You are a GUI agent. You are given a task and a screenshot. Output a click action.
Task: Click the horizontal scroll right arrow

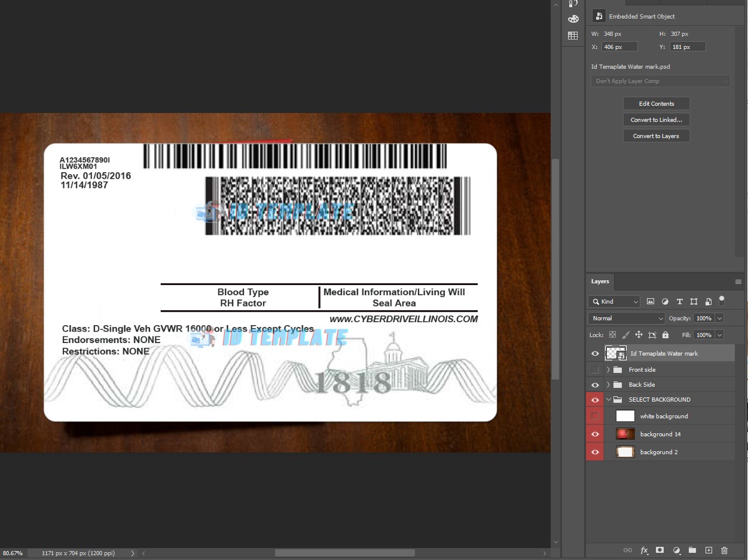pos(545,553)
